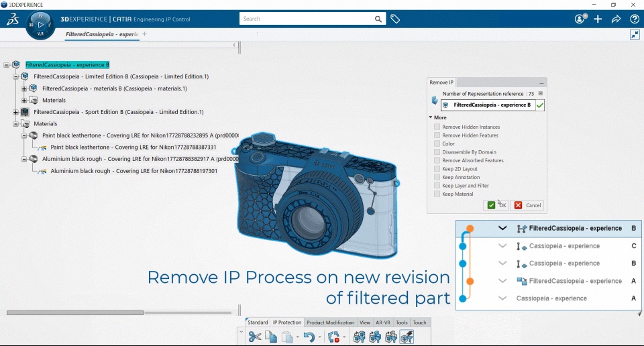Expand FilteredCassiopeia - materials B node

tap(24, 89)
